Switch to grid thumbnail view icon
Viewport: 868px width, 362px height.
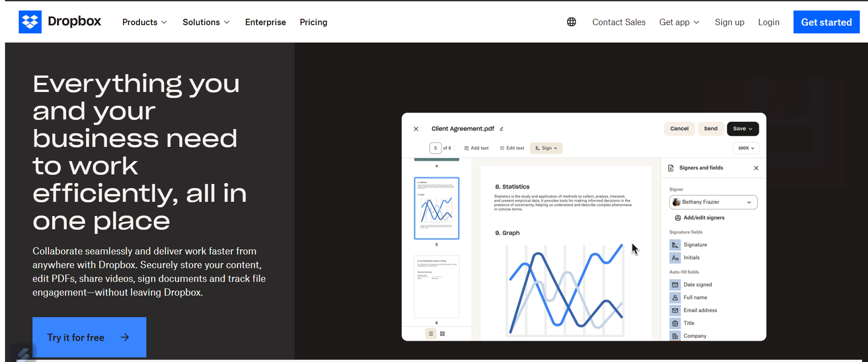(x=442, y=334)
